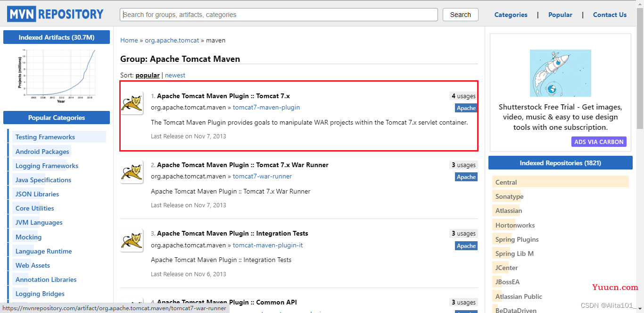Open the tomcat-maven-plugin-it artifact link
Image resolution: width=644 pixels, height=313 pixels.
(x=268, y=245)
